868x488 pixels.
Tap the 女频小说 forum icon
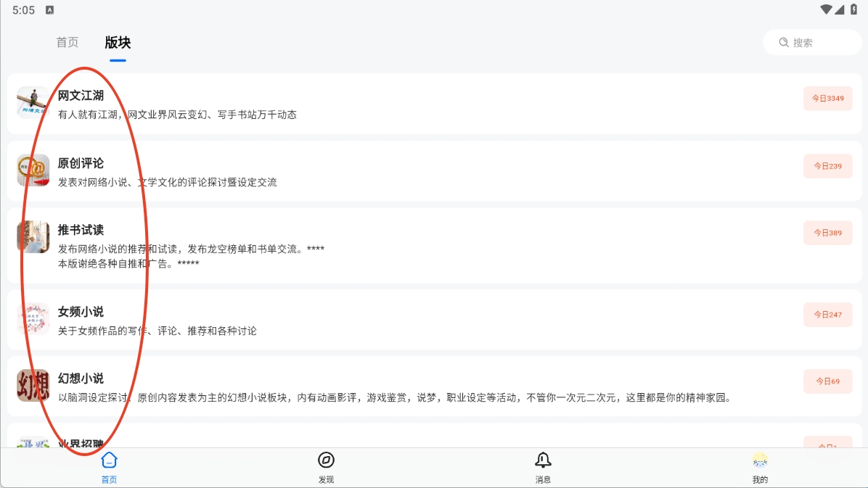click(x=33, y=319)
